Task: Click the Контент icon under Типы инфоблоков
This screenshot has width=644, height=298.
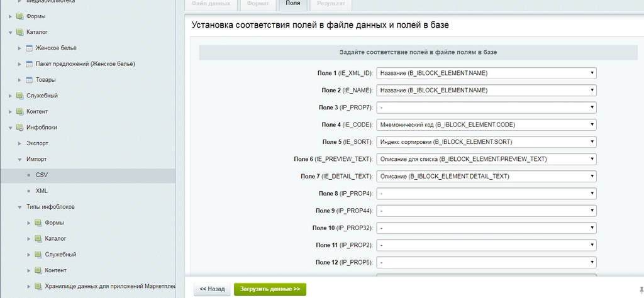Action: click(x=38, y=270)
